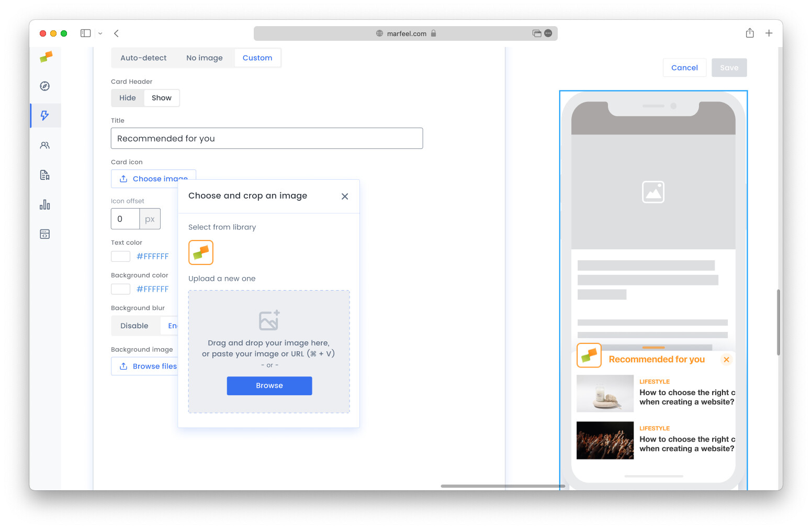812x529 pixels.
Task: Open the document report sidebar icon
Action: [x=45, y=175]
